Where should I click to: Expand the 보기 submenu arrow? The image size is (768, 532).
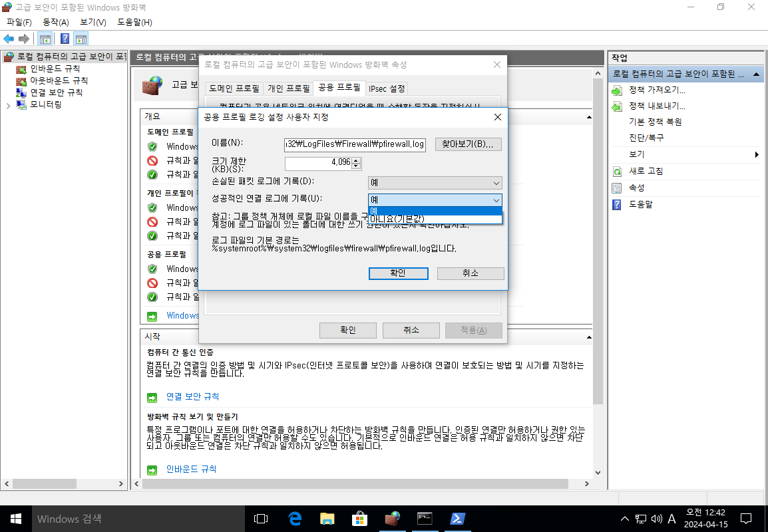[x=757, y=155]
